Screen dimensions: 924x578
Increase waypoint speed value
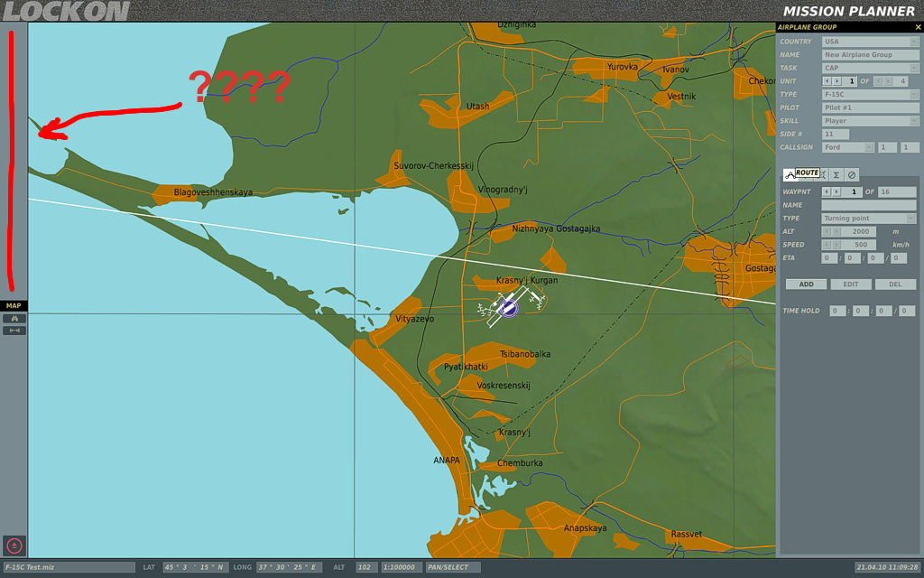coord(836,245)
